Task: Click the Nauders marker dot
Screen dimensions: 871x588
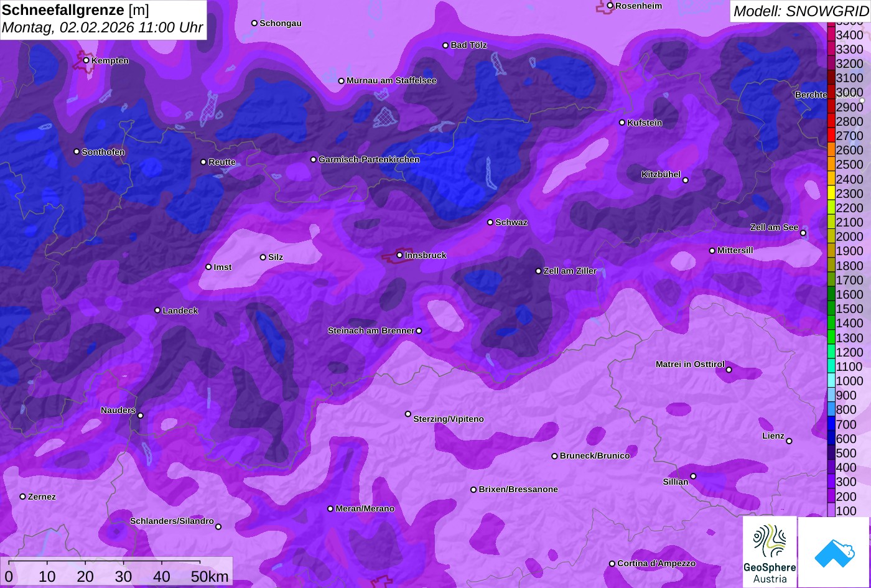Action: coord(141,416)
